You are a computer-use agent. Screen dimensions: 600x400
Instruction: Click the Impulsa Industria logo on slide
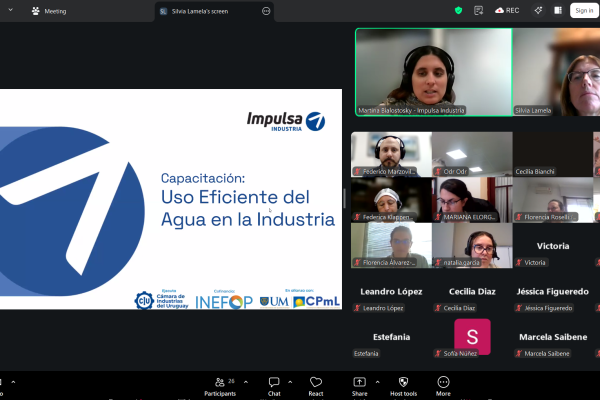(286, 121)
